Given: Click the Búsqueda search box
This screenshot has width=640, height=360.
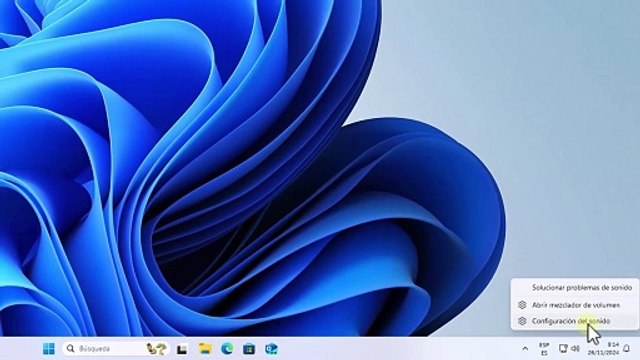Looking at the screenshot, I should pos(116,349).
